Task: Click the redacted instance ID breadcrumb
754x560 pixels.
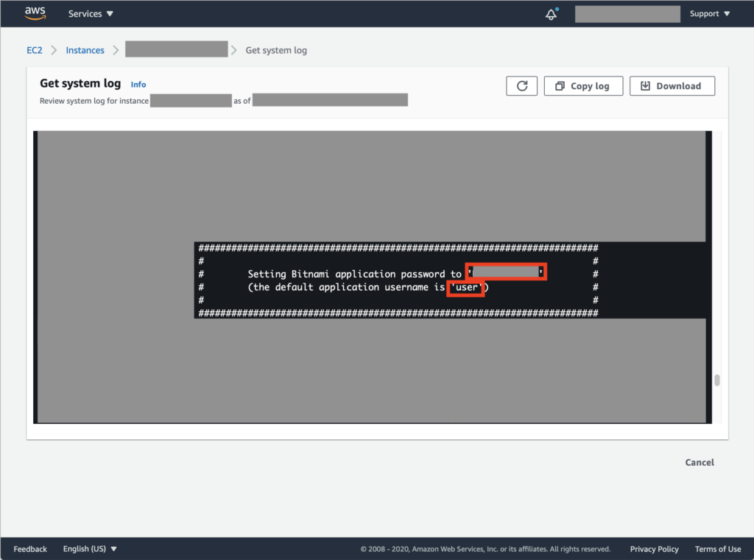Action: pos(177,49)
